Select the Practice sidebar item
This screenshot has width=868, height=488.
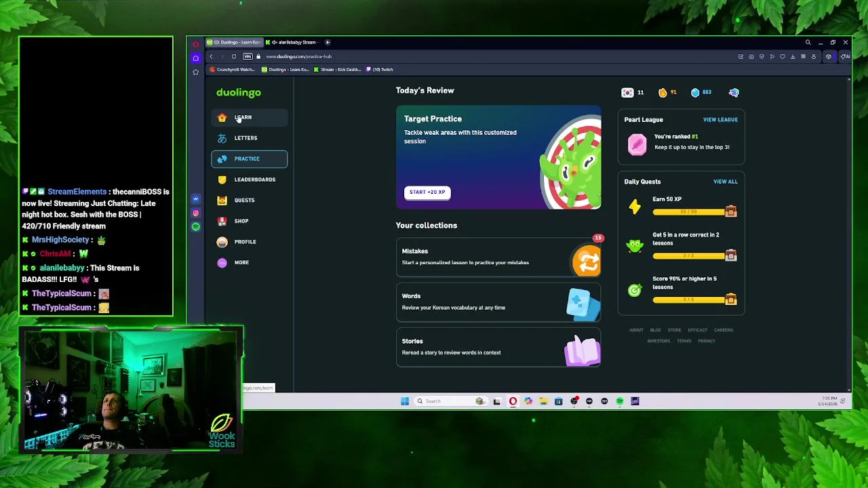249,159
